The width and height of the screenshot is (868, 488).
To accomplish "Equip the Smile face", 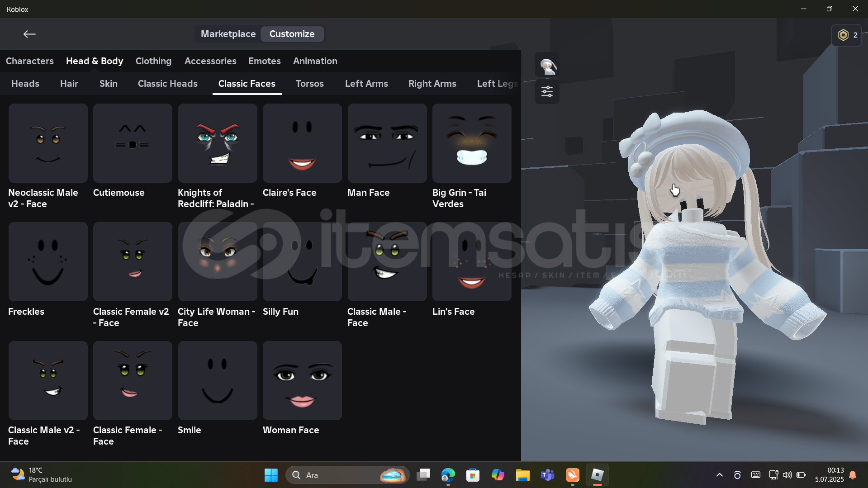I will click(x=218, y=380).
